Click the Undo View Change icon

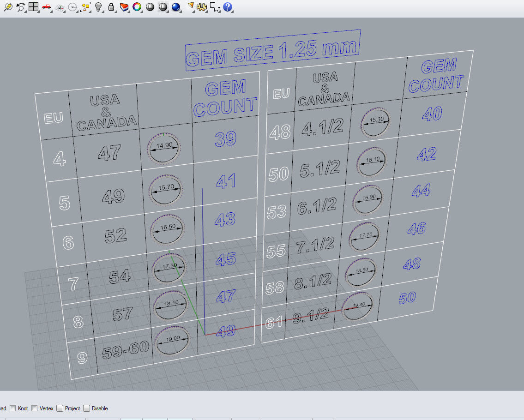pos(21,6)
